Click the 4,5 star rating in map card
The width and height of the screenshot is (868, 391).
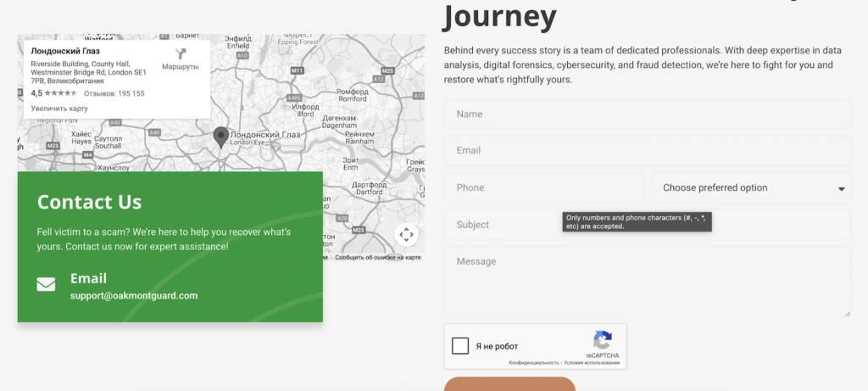coord(53,93)
